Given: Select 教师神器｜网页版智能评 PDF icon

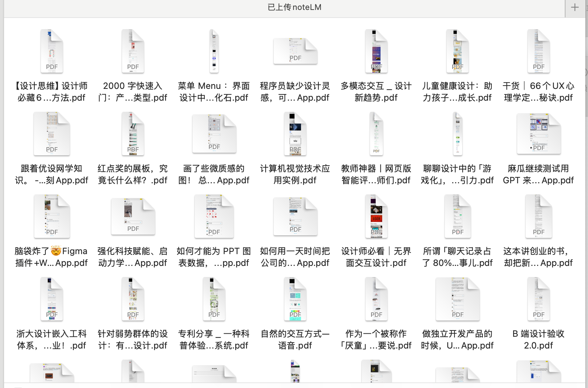Looking at the screenshot, I should (376, 134).
